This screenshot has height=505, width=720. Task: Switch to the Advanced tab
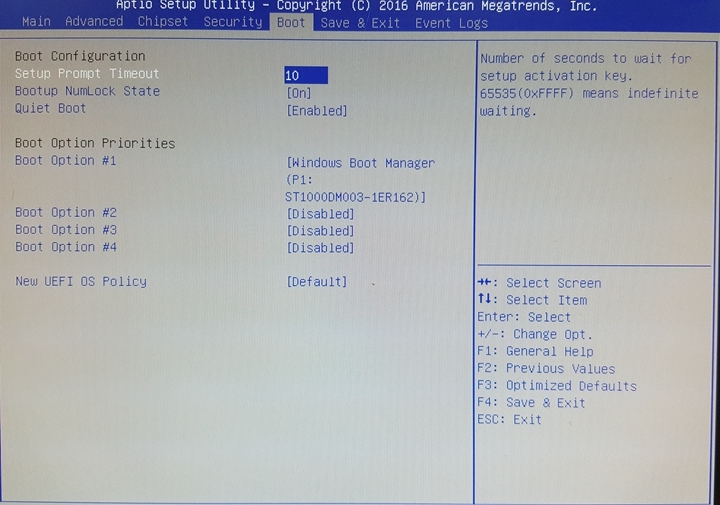(x=94, y=22)
